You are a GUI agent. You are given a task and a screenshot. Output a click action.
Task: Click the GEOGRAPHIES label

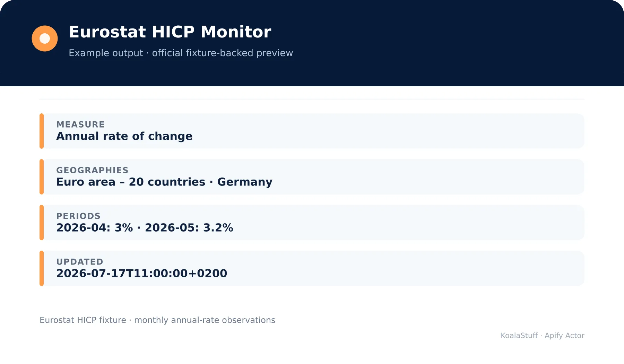pyautogui.click(x=92, y=170)
